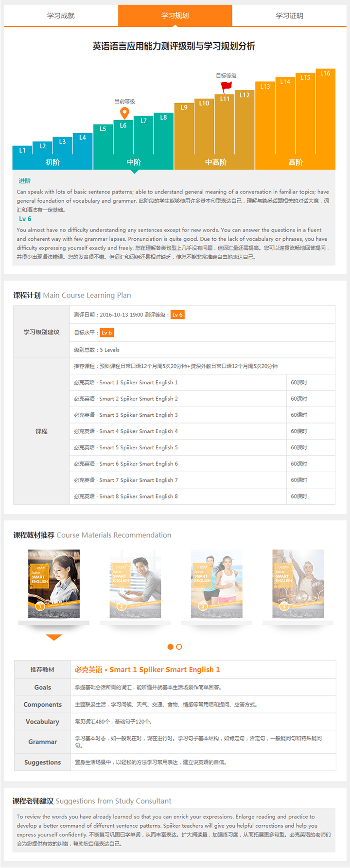Image resolution: width=350 pixels, height=868 pixels.
Task: Click the red target-level flag
Action: tap(226, 88)
